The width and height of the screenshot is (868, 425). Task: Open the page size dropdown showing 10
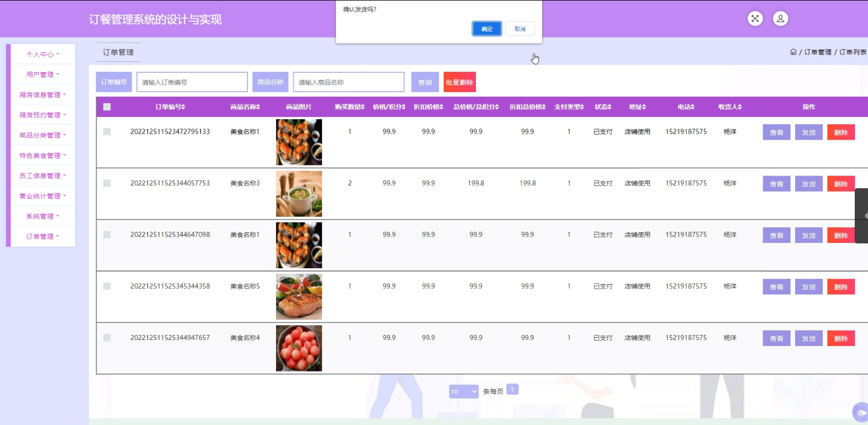tap(464, 391)
